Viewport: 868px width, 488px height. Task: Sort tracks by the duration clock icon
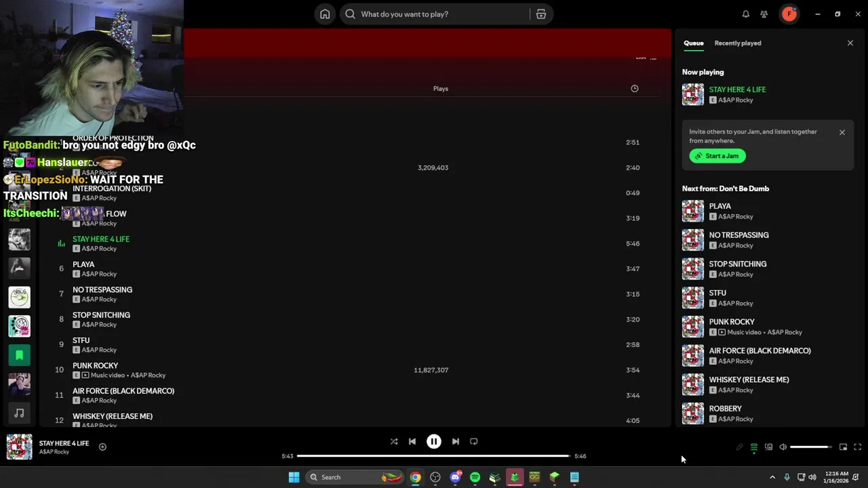click(635, 89)
